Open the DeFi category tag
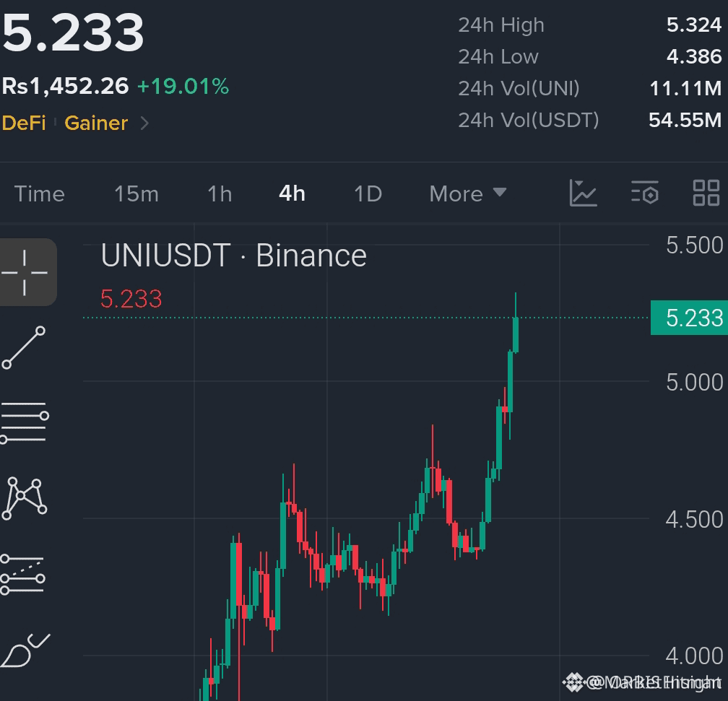The height and width of the screenshot is (701, 728). tap(24, 123)
